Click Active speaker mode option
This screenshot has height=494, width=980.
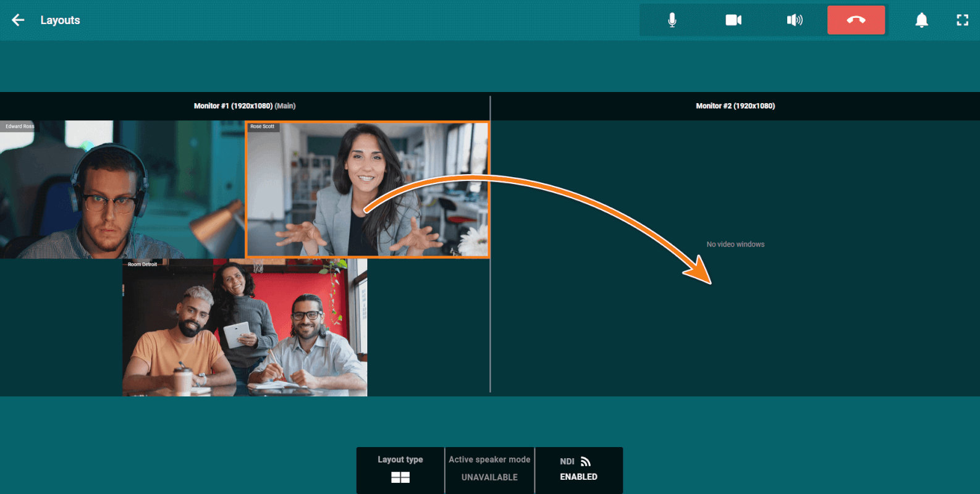coord(489,470)
